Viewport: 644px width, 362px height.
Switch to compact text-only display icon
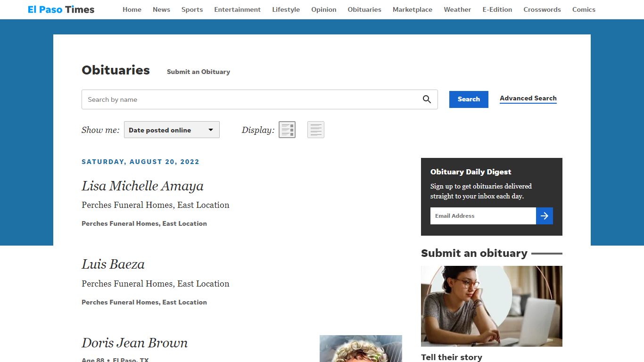click(x=316, y=130)
